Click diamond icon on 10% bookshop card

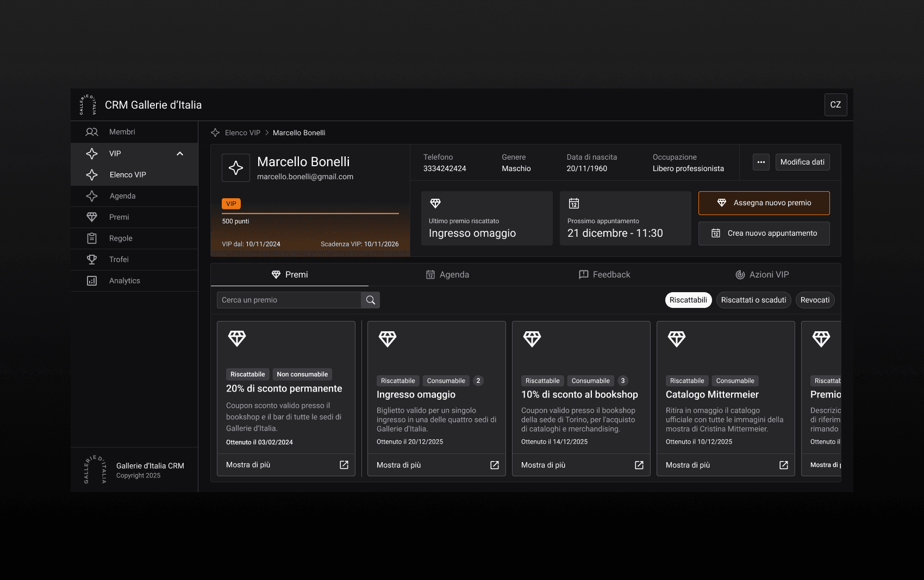tap(532, 339)
